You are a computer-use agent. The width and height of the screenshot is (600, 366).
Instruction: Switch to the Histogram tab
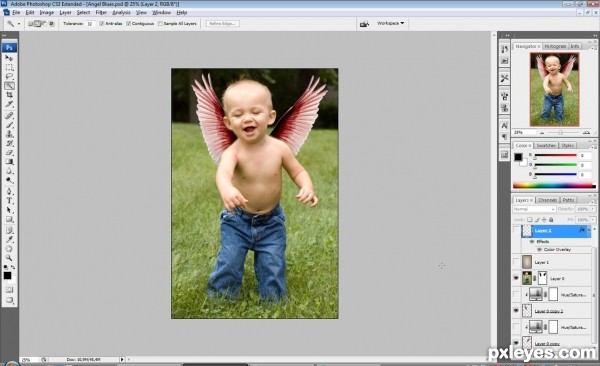555,46
